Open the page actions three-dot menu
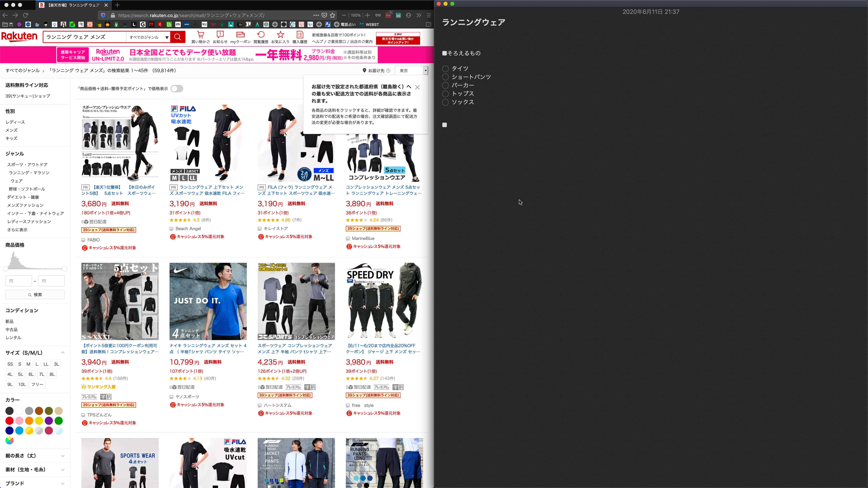Screen dimensions: 868x488 pos(316,15)
